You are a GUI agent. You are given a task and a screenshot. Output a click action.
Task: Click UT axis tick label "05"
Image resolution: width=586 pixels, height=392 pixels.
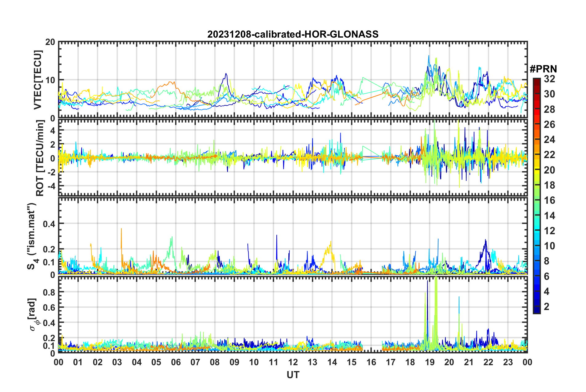[156, 362]
